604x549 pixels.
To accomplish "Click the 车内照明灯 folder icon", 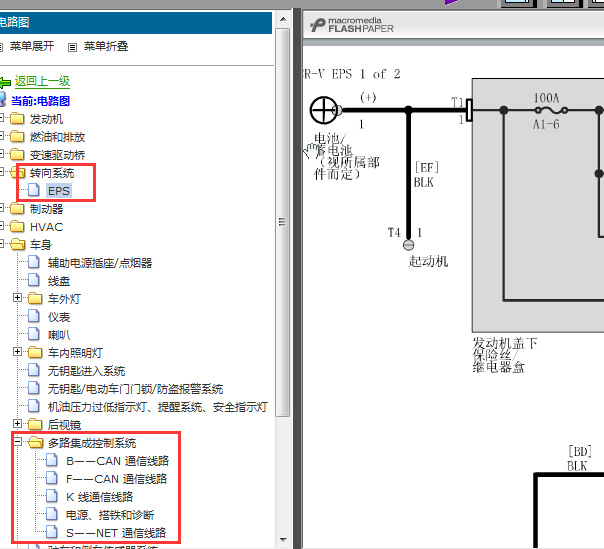I will [x=35, y=352].
